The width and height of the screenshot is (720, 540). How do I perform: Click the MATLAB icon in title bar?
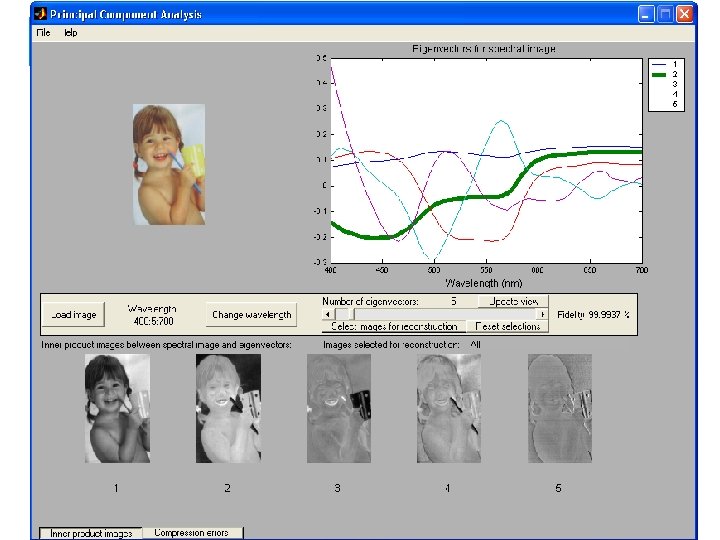[40, 14]
